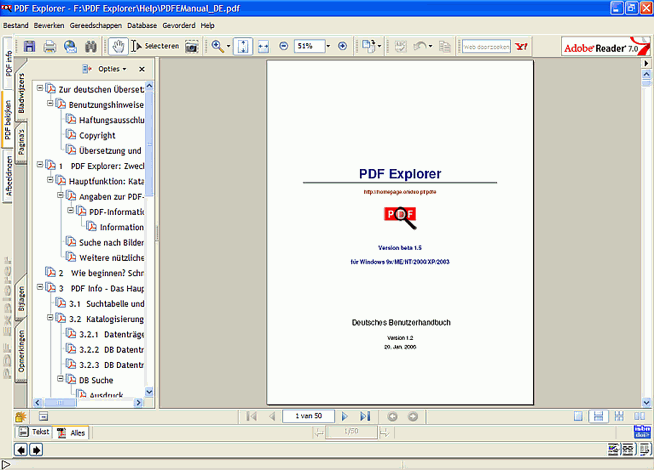
Task: Click the Selecteren tool button
Action: (156, 46)
